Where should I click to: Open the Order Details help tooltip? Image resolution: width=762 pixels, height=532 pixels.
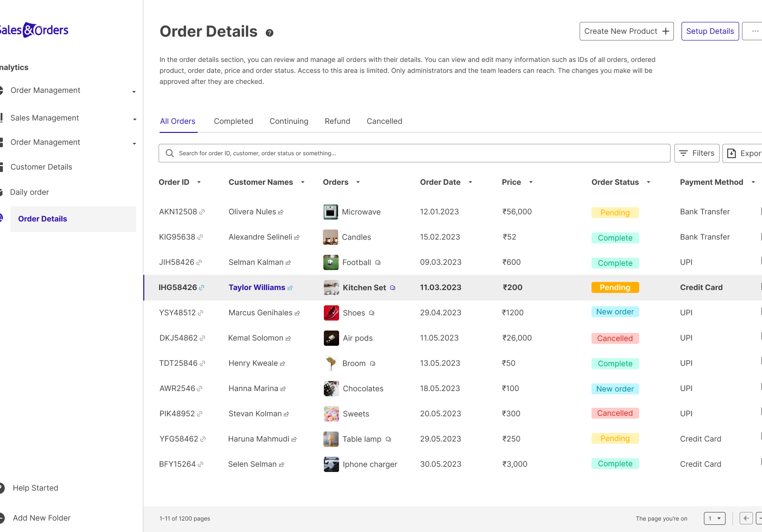pyautogui.click(x=270, y=33)
